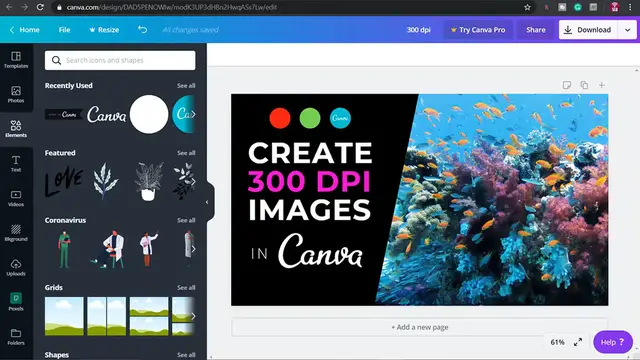Show more Featured elements arrow
This screenshot has width=640, height=360.
193,182
